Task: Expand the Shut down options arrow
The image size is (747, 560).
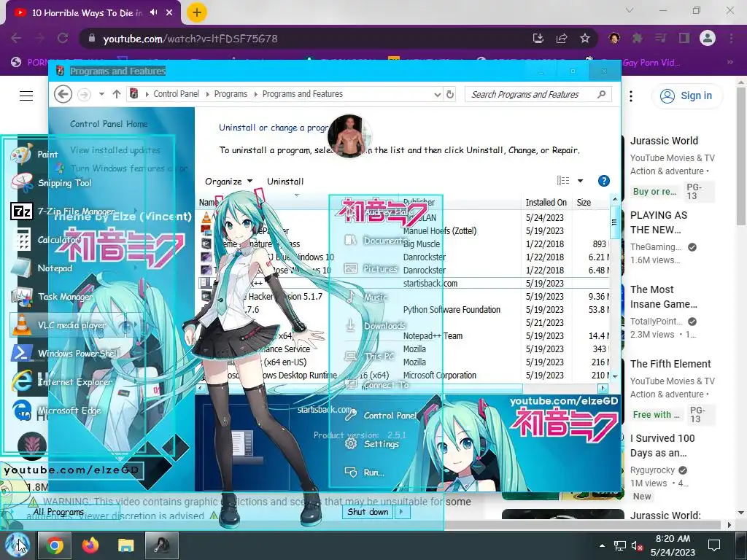Action: click(401, 512)
